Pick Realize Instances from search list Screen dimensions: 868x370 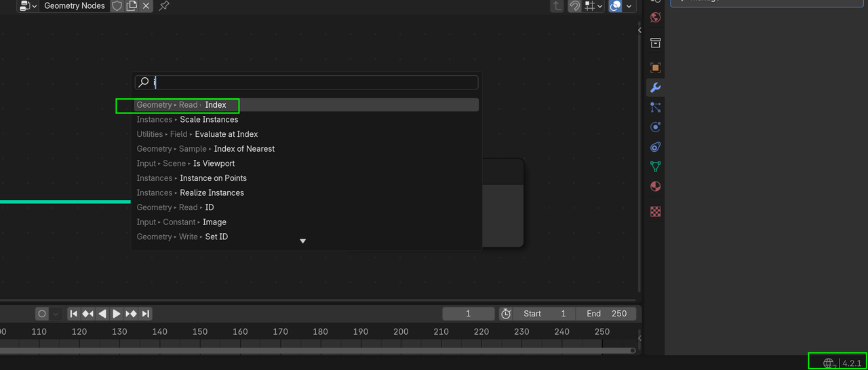point(307,192)
